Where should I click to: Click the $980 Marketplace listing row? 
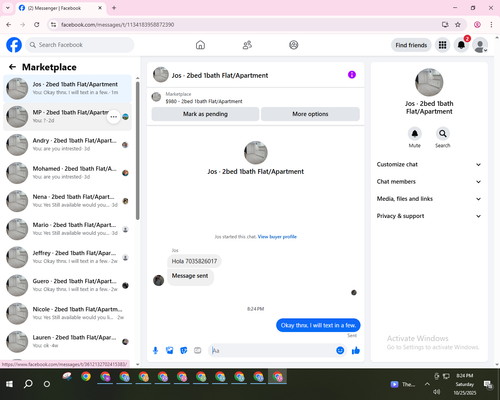coord(256,98)
